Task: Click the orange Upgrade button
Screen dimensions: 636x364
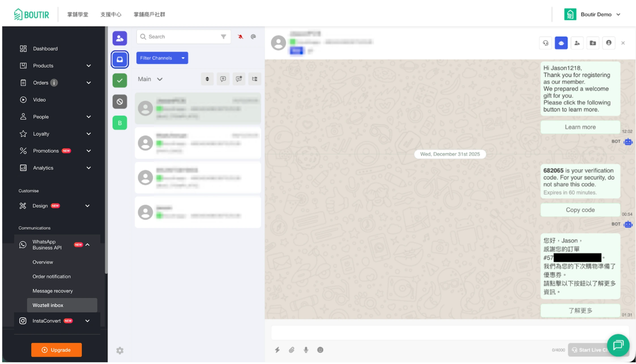Action: pyautogui.click(x=56, y=350)
